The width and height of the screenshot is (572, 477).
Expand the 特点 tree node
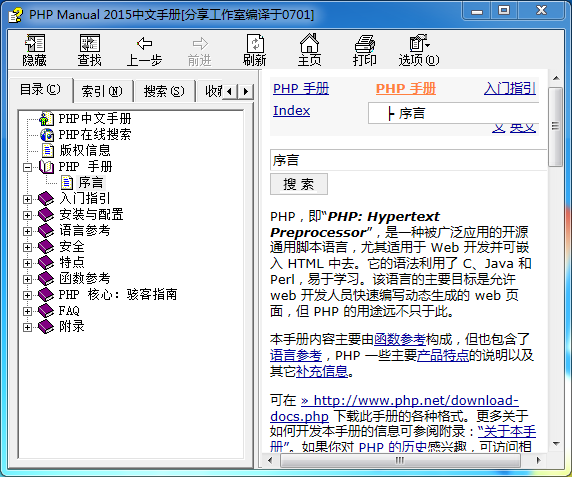[x=27, y=264]
